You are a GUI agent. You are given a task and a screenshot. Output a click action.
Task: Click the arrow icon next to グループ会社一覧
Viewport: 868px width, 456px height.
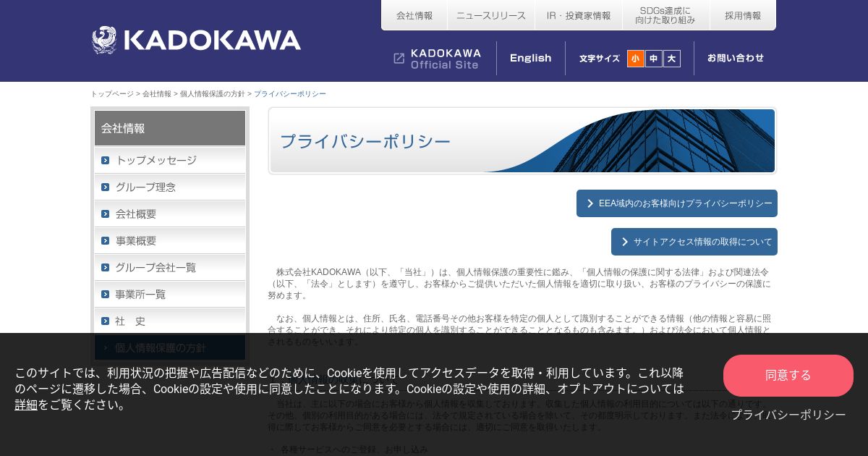(105, 267)
